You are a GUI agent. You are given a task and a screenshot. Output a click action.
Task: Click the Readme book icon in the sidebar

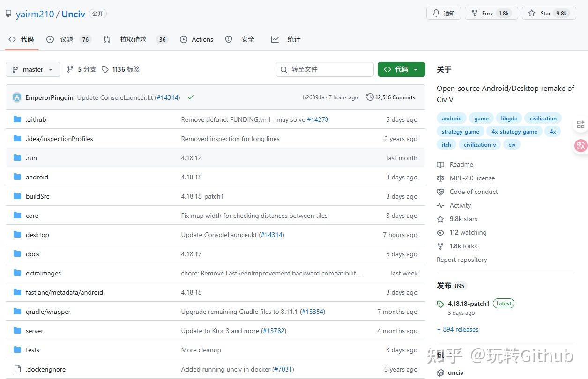point(440,164)
